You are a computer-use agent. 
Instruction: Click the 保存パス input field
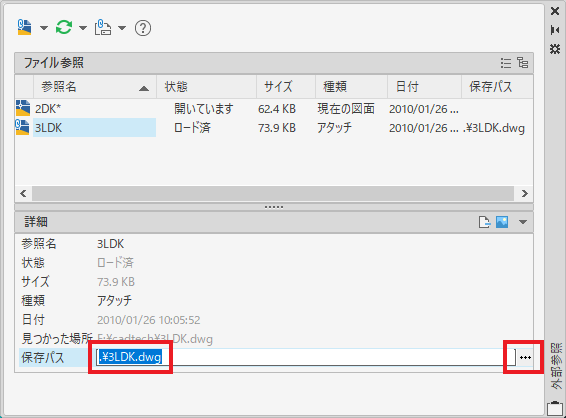(x=306, y=357)
